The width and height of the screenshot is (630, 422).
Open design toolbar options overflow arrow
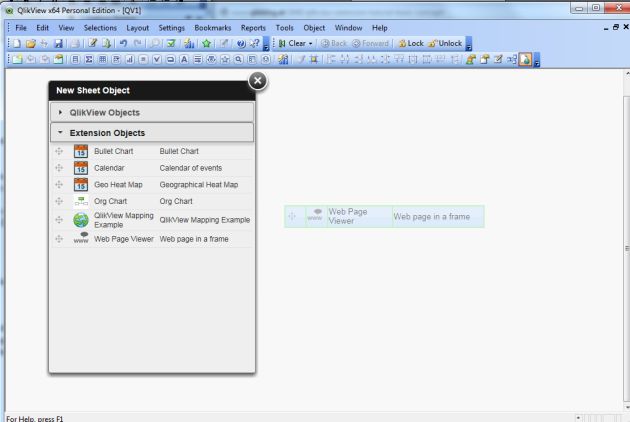click(x=537, y=60)
